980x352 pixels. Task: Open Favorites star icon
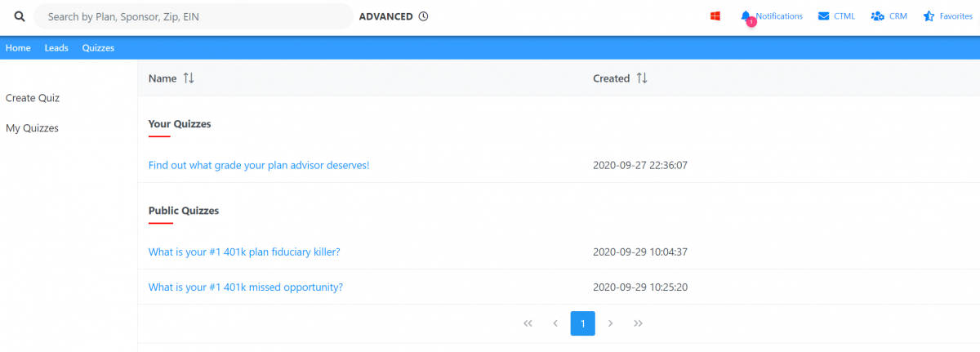point(929,16)
